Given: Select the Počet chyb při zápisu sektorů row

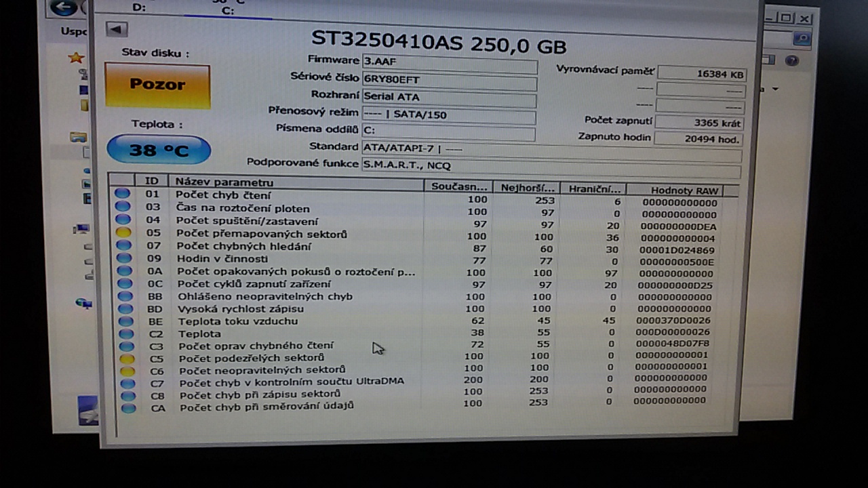Looking at the screenshot, I should (423, 394).
